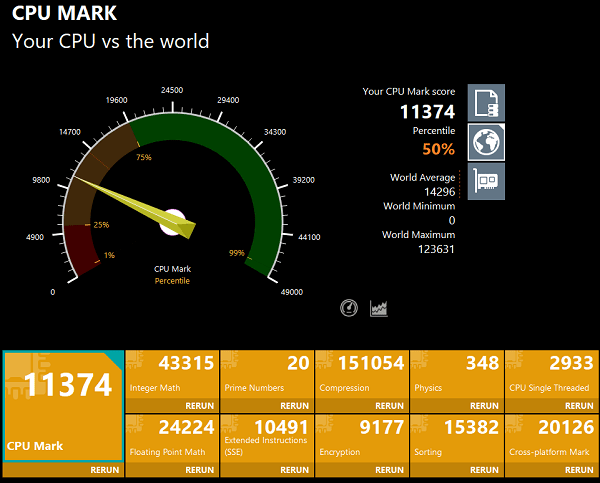Click the 11374 score under Your CPU Mark score
This screenshot has width=600, height=483.
[x=427, y=112]
